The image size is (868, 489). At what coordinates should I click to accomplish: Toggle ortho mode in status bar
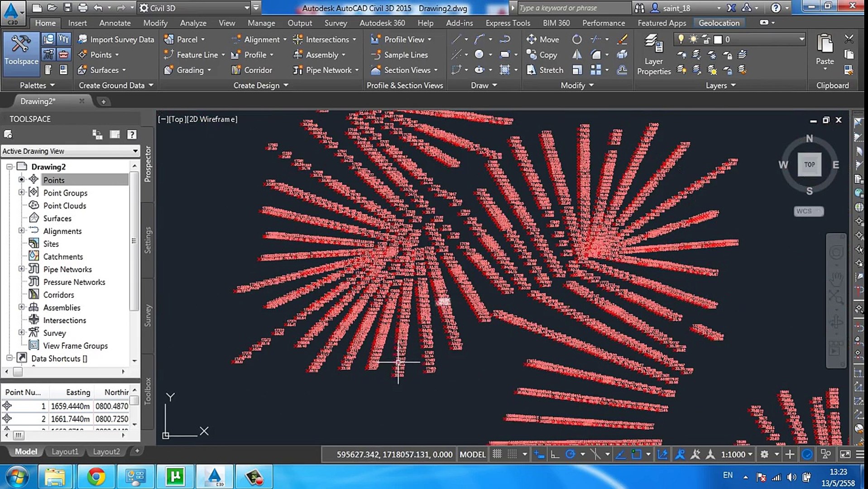pos(555,454)
